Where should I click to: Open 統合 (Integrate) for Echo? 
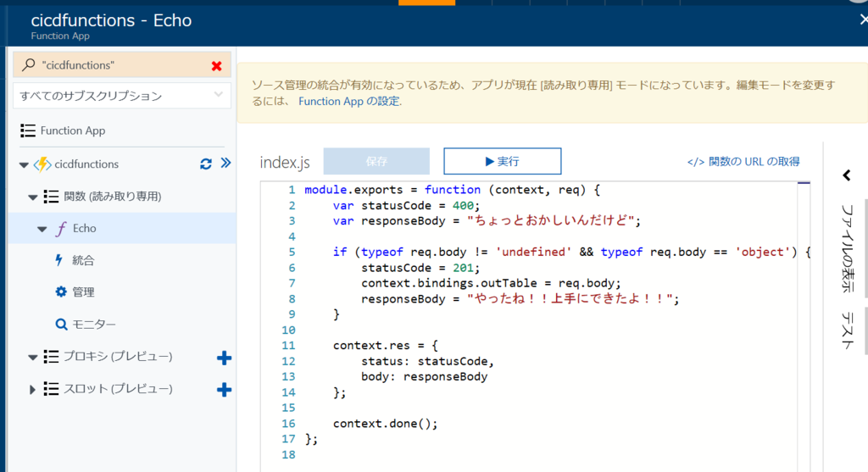pos(83,260)
